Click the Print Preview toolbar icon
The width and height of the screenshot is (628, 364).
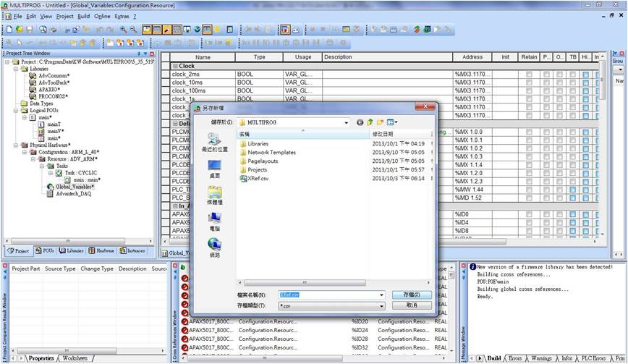click(43, 30)
